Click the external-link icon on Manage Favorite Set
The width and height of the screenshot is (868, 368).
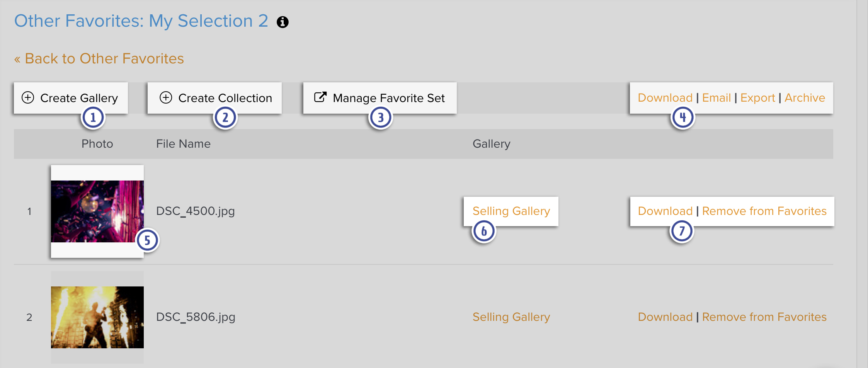coord(320,97)
